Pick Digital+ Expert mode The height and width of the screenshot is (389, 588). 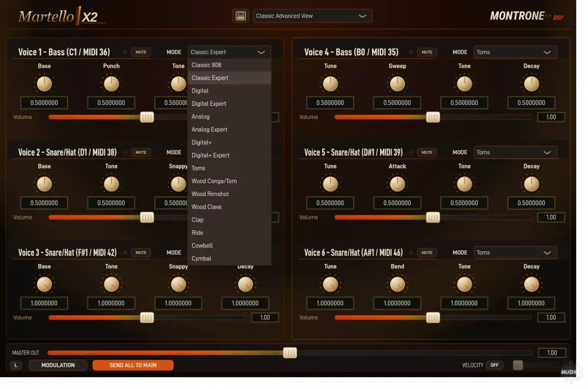(x=229, y=155)
